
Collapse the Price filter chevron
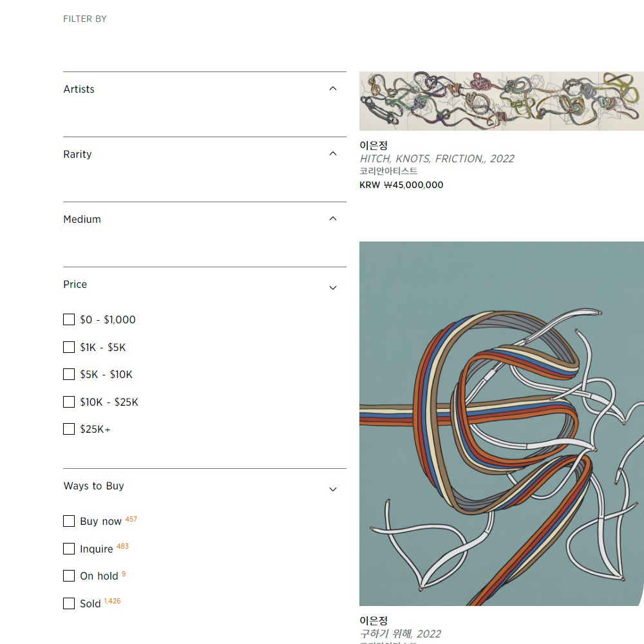pyautogui.click(x=333, y=287)
